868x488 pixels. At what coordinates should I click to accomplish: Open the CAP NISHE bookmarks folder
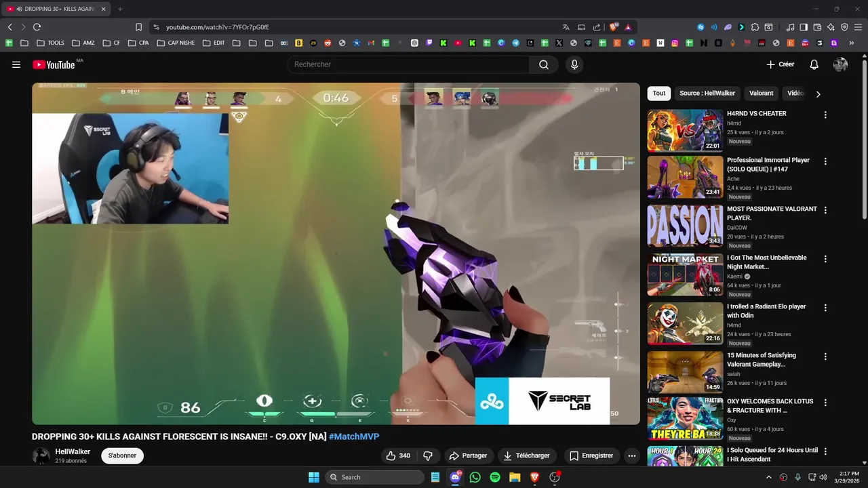point(176,43)
